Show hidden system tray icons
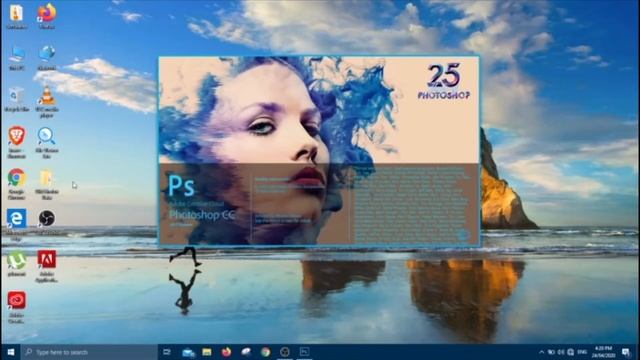 (542, 352)
